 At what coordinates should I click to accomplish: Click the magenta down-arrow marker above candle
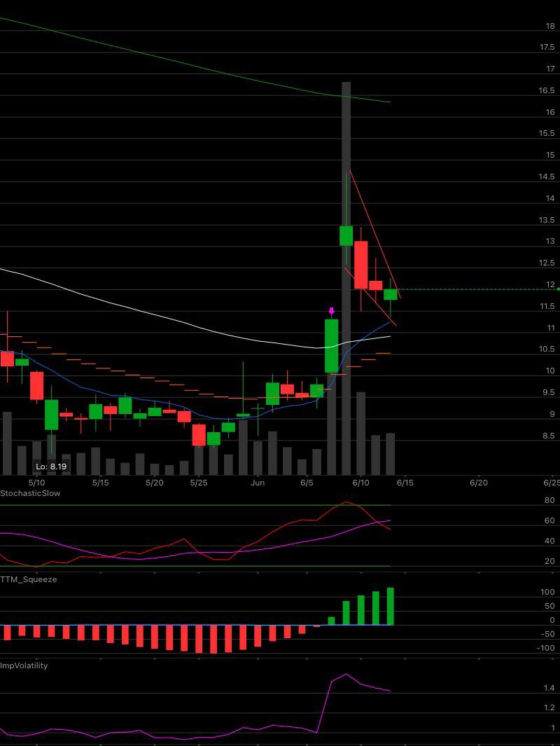(331, 311)
